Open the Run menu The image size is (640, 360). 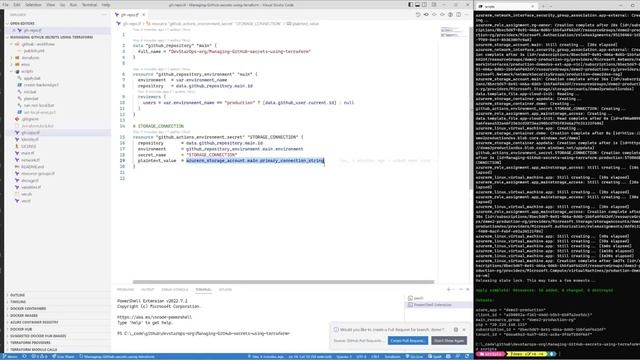pyautogui.click(x=73, y=5)
